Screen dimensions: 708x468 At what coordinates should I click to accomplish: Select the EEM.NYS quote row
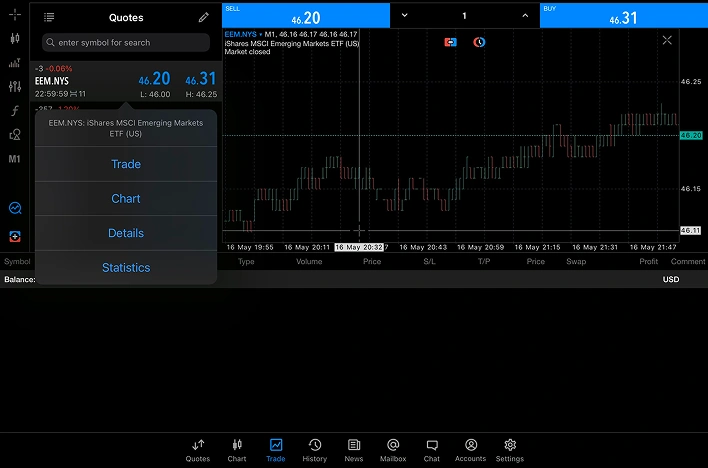126,81
